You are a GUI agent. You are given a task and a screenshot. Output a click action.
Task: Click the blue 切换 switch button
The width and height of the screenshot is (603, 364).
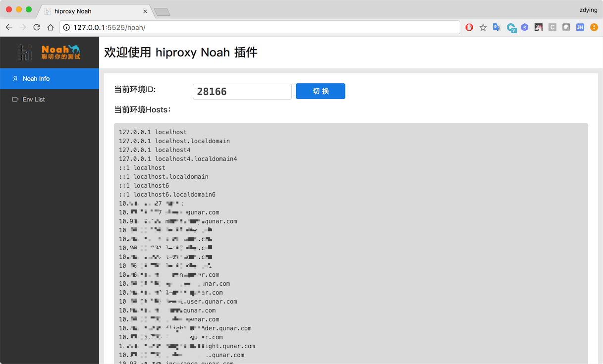(x=321, y=91)
